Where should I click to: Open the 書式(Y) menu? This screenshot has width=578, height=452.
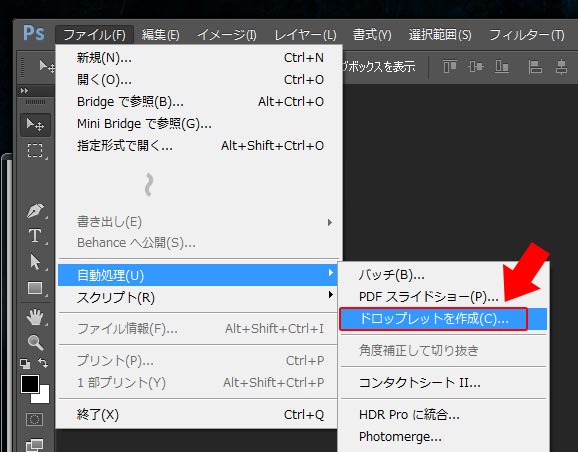372,35
